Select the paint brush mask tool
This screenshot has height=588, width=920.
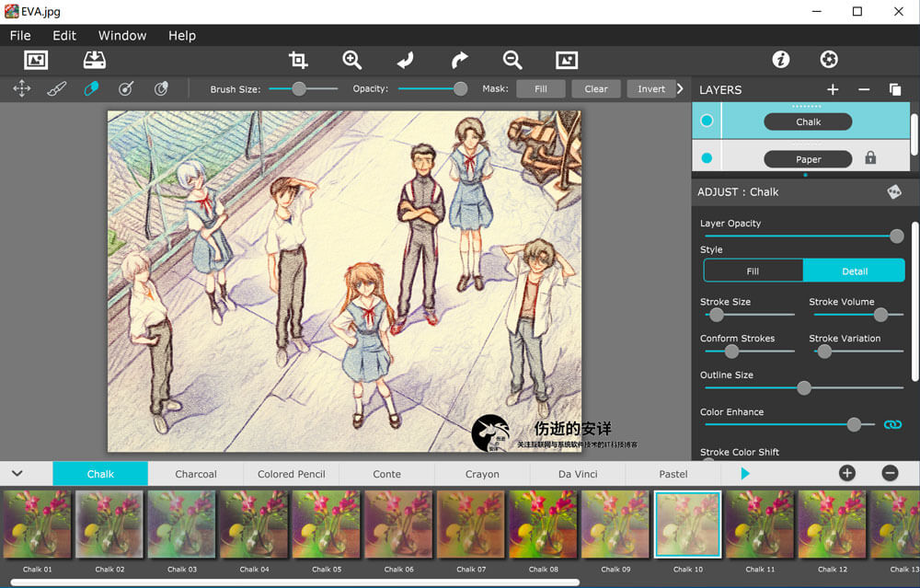[57, 88]
